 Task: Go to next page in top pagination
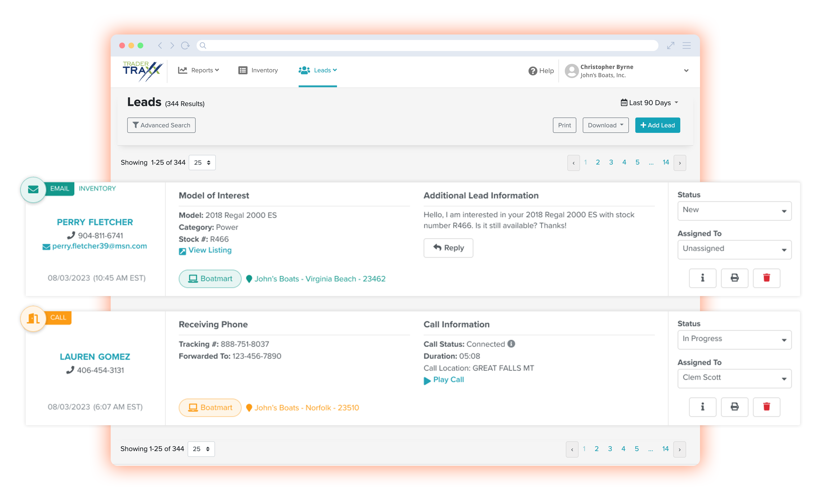680,163
